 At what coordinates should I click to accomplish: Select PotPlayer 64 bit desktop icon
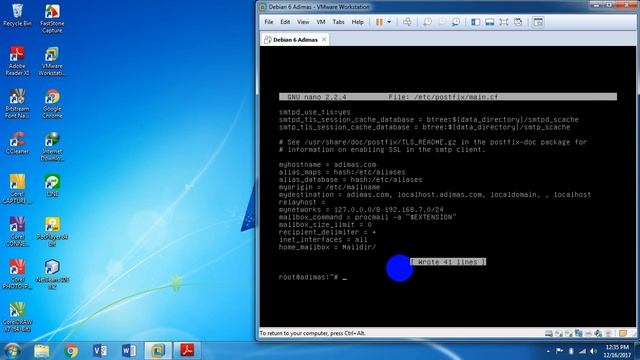52,232
